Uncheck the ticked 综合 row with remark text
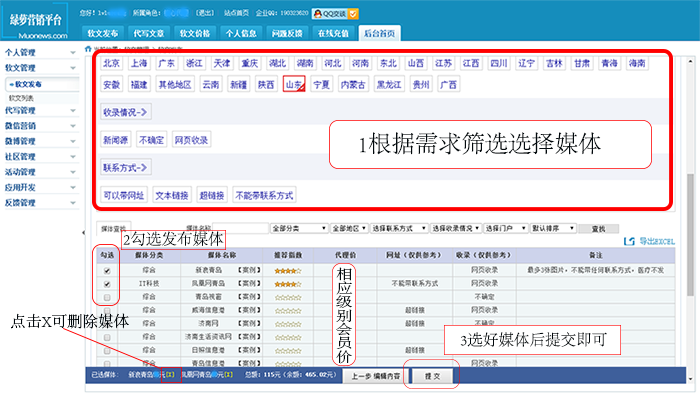Screen dimensions: 700x394 [107, 270]
